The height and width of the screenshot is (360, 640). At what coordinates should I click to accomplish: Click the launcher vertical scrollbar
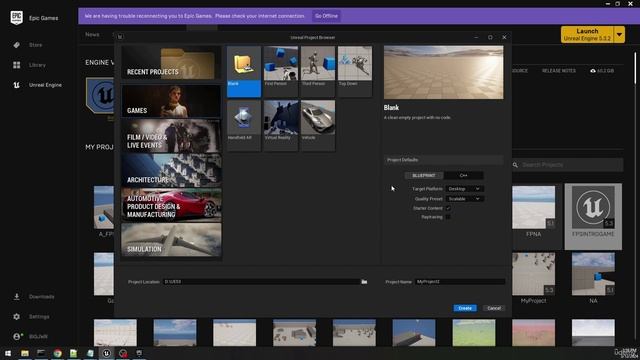coord(635,68)
